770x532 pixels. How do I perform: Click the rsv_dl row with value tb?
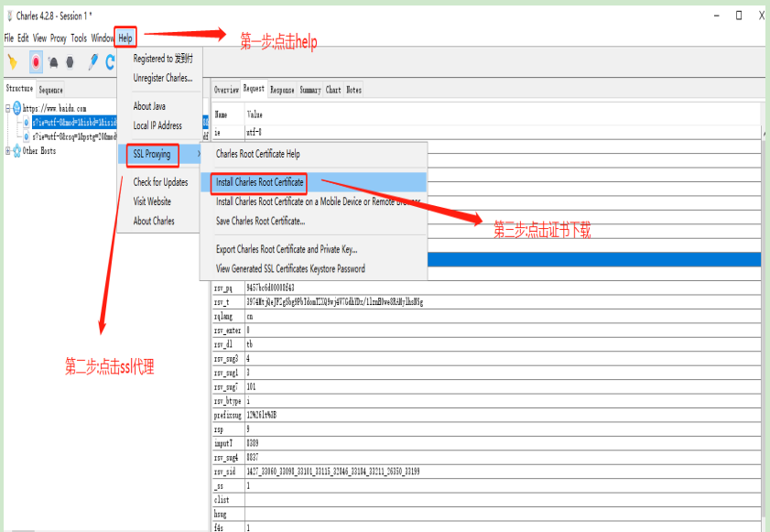[x=487, y=344]
